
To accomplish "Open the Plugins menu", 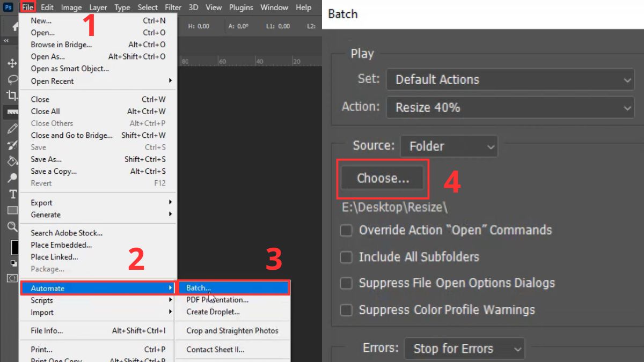I will (241, 8).
